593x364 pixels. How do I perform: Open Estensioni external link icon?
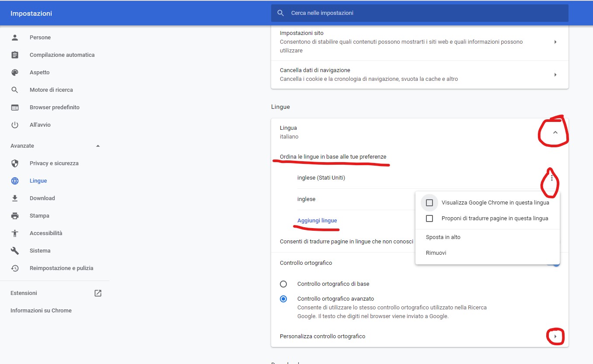click(x=98, y=293)
